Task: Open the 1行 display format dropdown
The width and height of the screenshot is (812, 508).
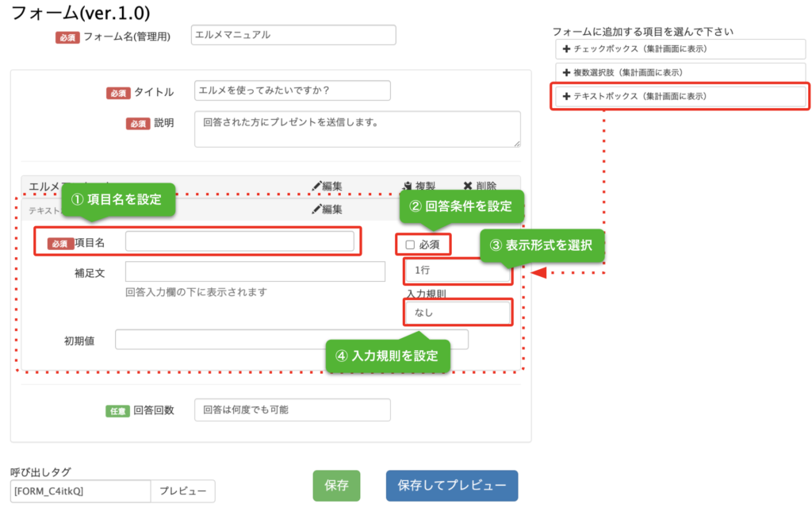Action: [x=458, y=271]
